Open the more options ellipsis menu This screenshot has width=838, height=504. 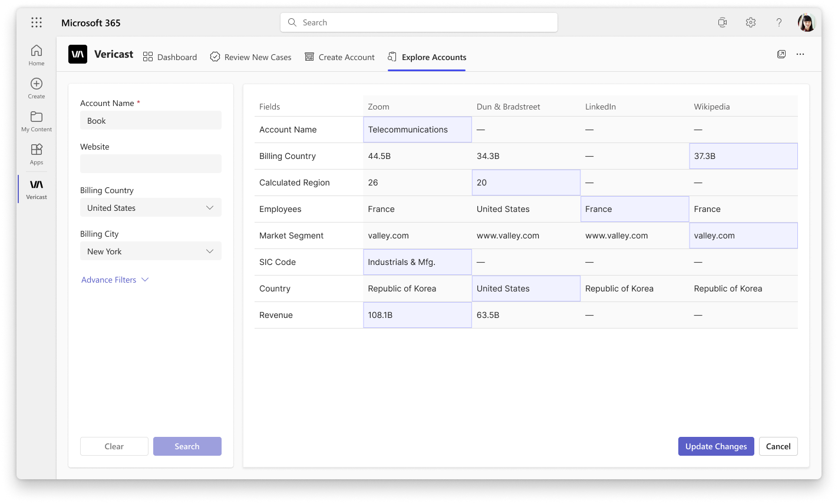[x=800, y=54]
